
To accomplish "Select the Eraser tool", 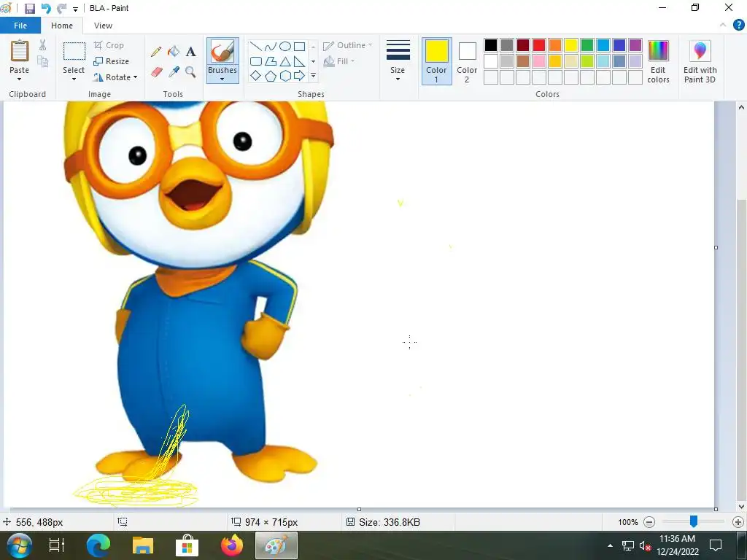I will (x=156, y=72).
